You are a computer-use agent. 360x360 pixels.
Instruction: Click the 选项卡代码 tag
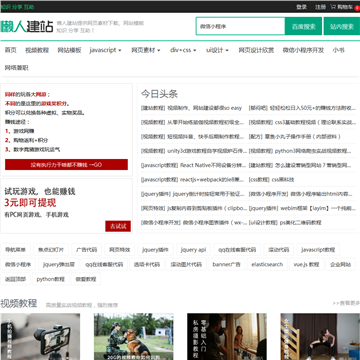147,264
